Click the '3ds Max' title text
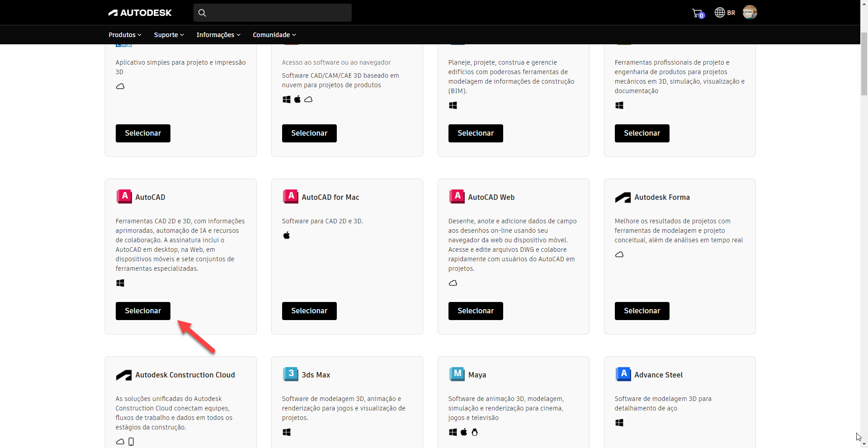The width and height of the screenshot is (868, 448). click(x=316, y=375)
